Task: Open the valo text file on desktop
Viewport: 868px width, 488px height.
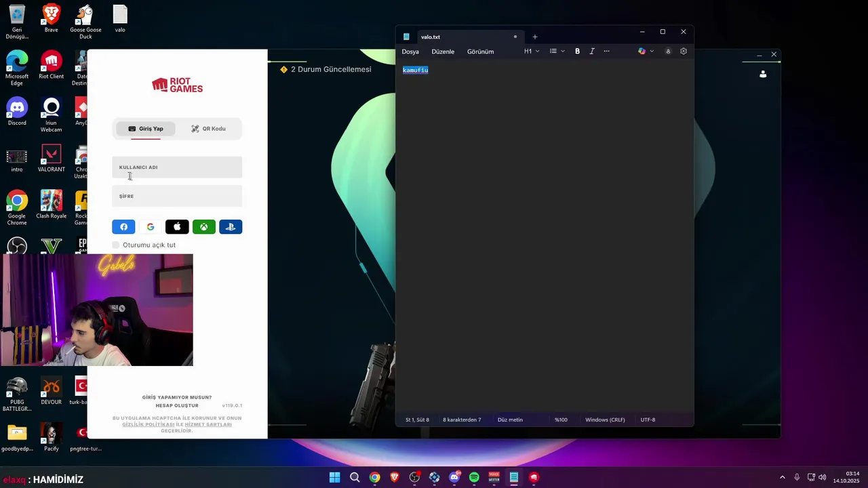Action: 120,18
